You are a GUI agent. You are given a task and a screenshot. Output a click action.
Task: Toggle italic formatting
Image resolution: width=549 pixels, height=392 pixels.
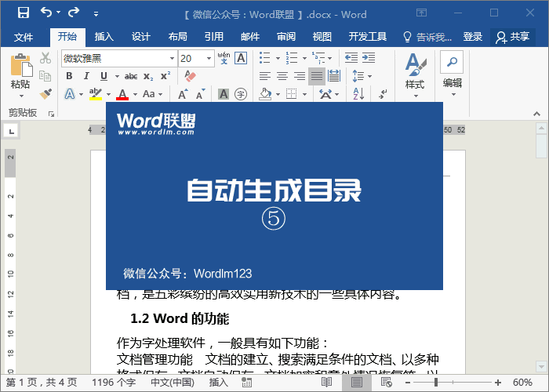pyautogui.click(x=86, y=76)
